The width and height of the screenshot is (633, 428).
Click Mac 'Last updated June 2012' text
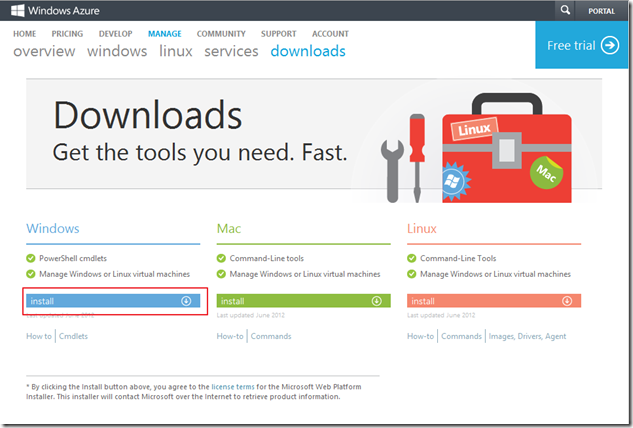pos(251,315)
